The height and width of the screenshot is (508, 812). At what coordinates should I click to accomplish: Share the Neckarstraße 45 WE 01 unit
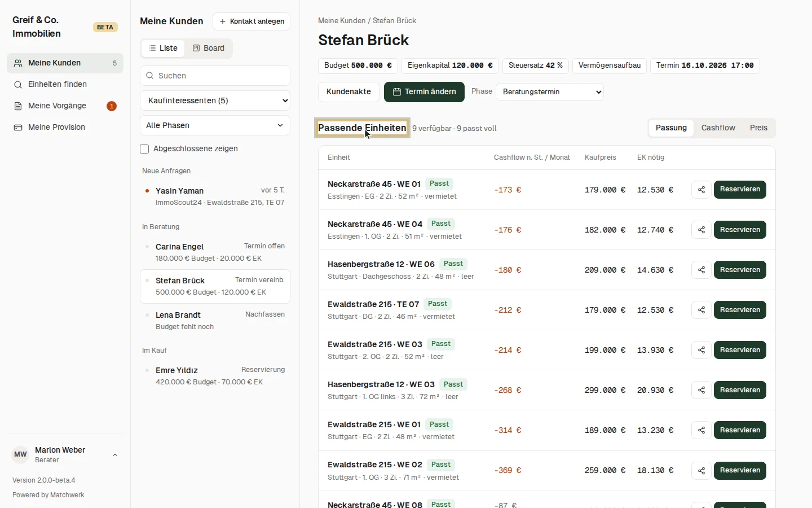click(x=701, y=190)
